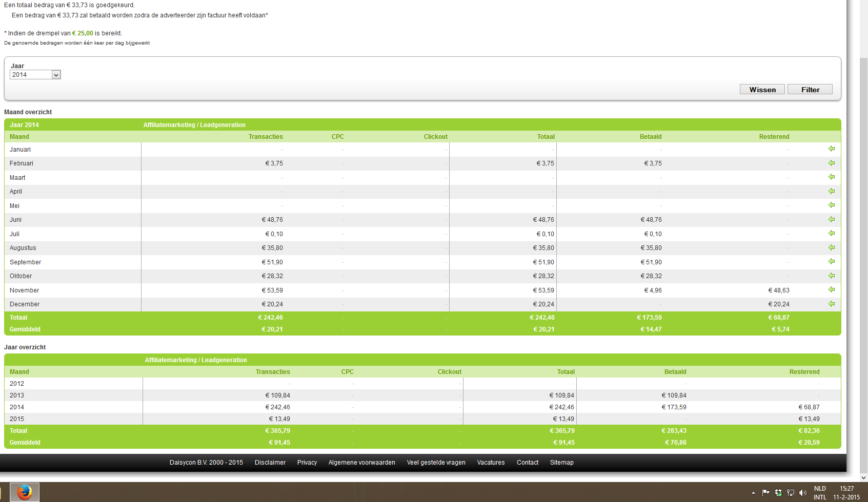Open Veel gestelde vragen link
The width and height of the screenshot is (868, 502).
436,463
